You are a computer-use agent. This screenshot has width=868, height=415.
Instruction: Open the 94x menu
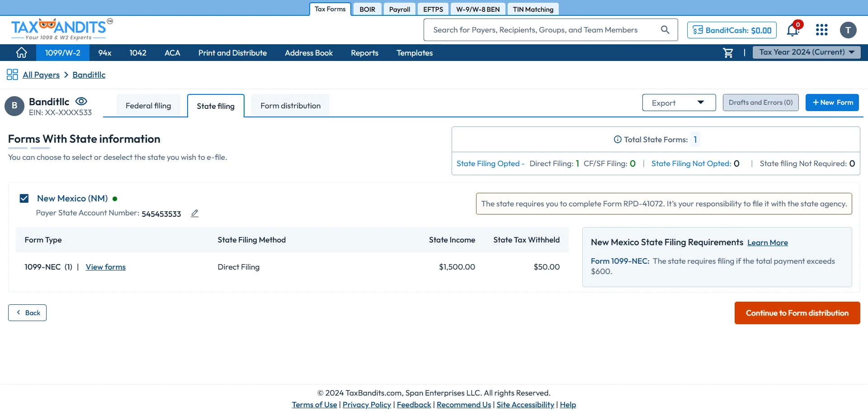105,53
